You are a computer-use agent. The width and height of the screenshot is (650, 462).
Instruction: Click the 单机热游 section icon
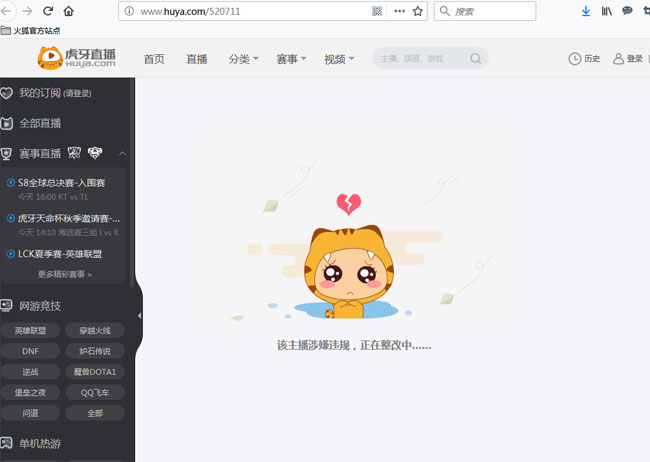6,443
